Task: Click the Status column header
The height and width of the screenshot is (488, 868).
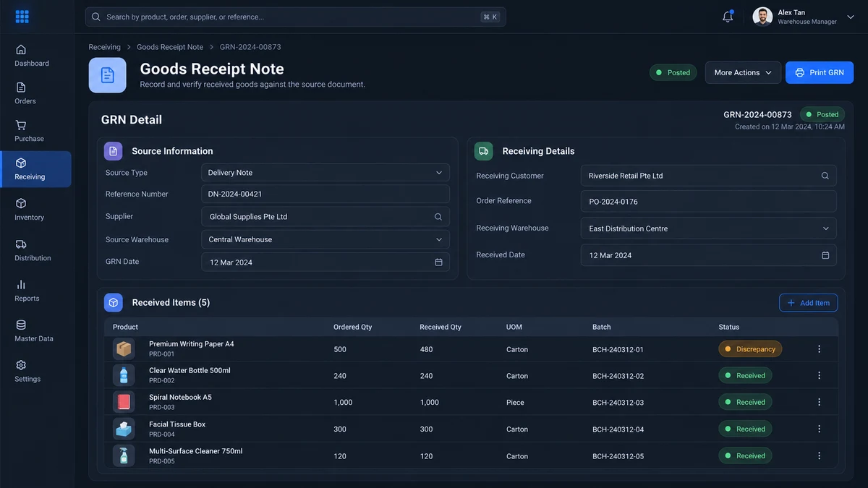Action: coord(729,327)
